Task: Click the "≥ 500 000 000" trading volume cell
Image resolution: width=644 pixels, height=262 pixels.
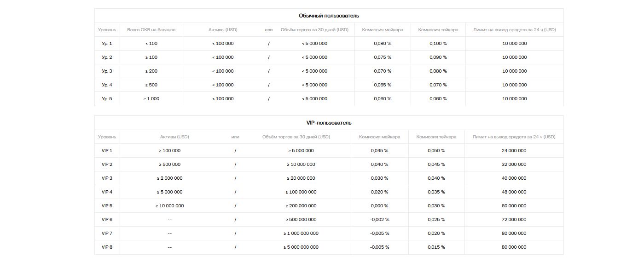Action: (x=301, y=220)
